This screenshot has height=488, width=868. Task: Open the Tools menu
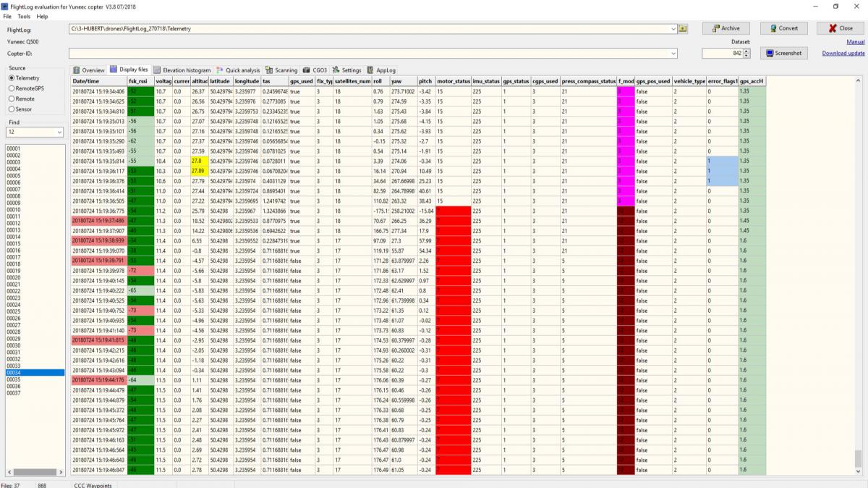(24, 16)
